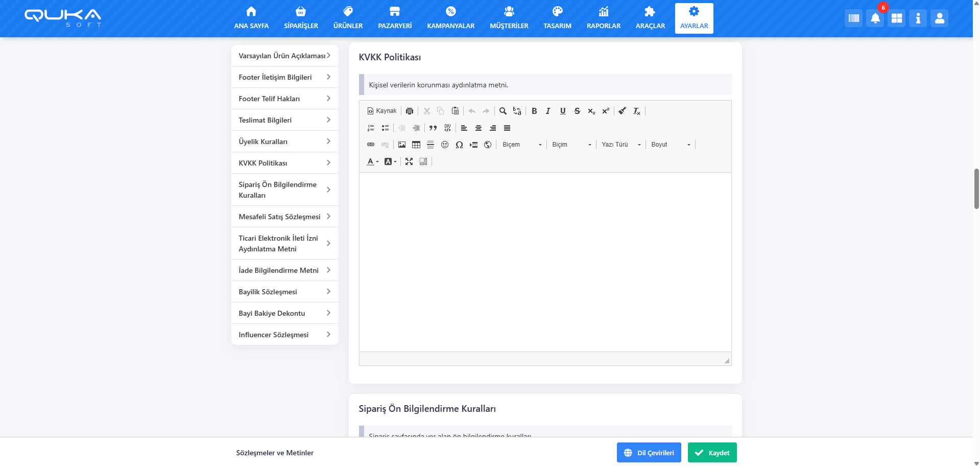This screenshot has width=980, height=467.
Task: Expand the Biçem styles dropdown
Action: (x=521, y=145)
